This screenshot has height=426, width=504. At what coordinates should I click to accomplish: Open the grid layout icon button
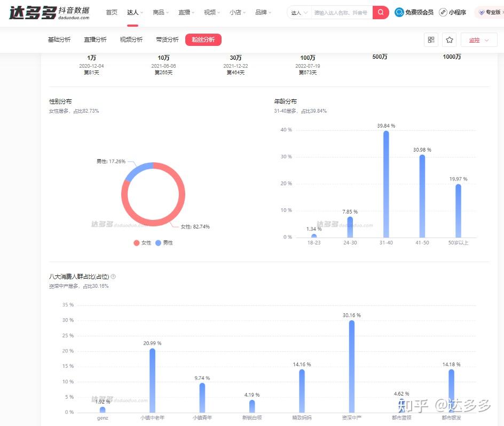click(431, 40)
